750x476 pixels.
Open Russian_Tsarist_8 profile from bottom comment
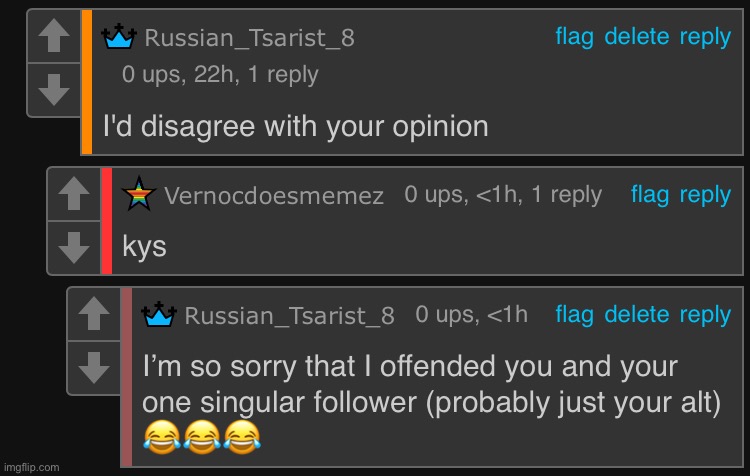[289, 316]
